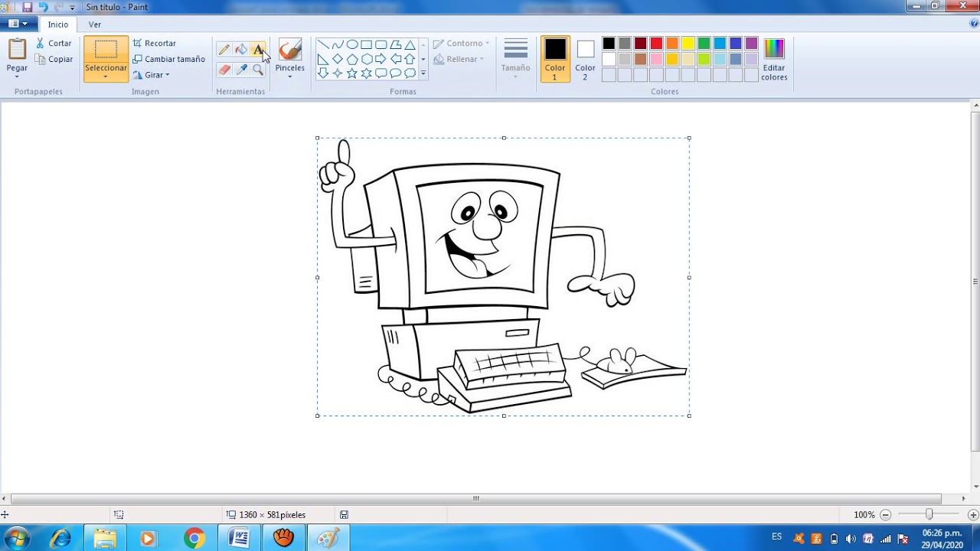Click the zoom out minus button
Screen dimensions: 980x551
pyautogui.click(x=885, y=515)
